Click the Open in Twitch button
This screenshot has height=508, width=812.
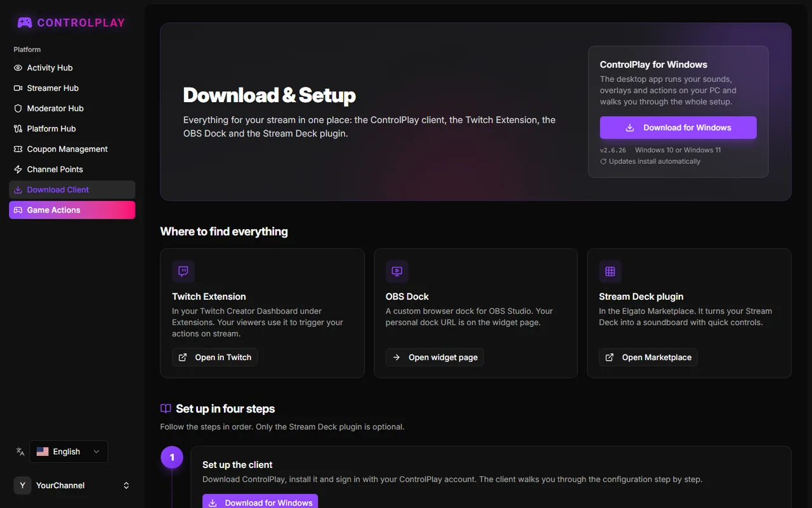pyautogui.click(x=214, y=358)
